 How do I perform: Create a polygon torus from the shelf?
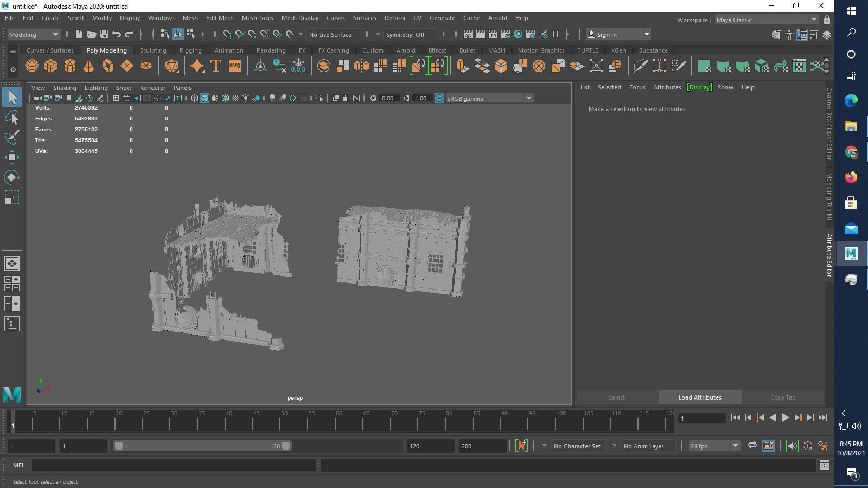tap(108, 66)
